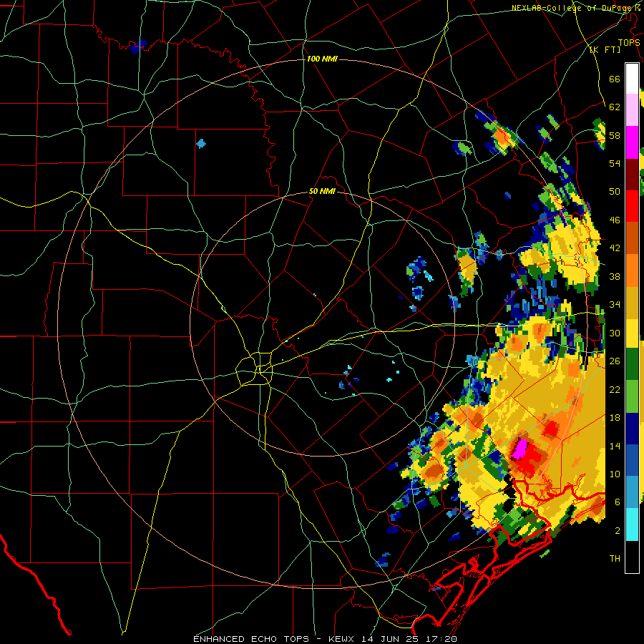644x644 pixels.
Task: Click the navy blue legend swatch
Action: point(632,429)
